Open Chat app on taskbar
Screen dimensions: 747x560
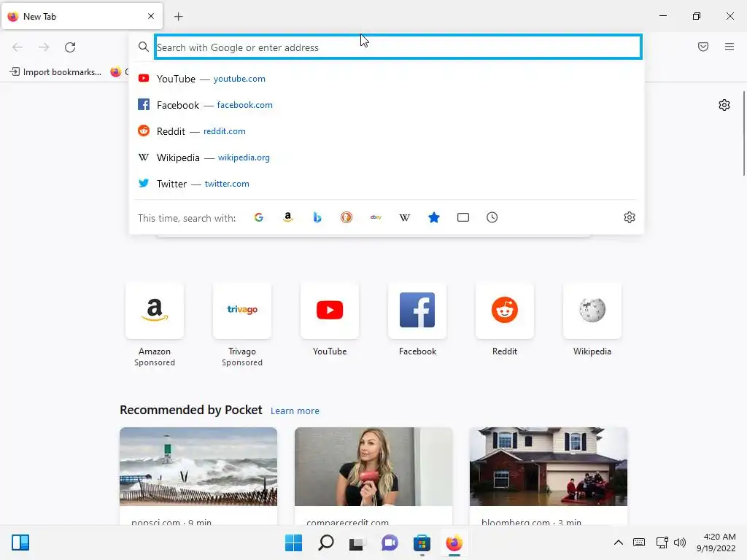click(x=390, y=542)
